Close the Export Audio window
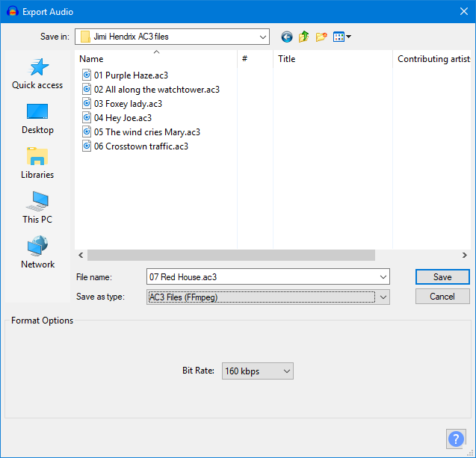The image size is (476, 458). pos(463,11)
